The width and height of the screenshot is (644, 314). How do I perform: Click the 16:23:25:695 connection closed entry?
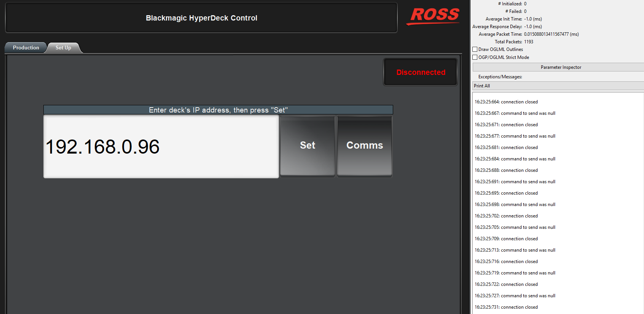[506, 193]
